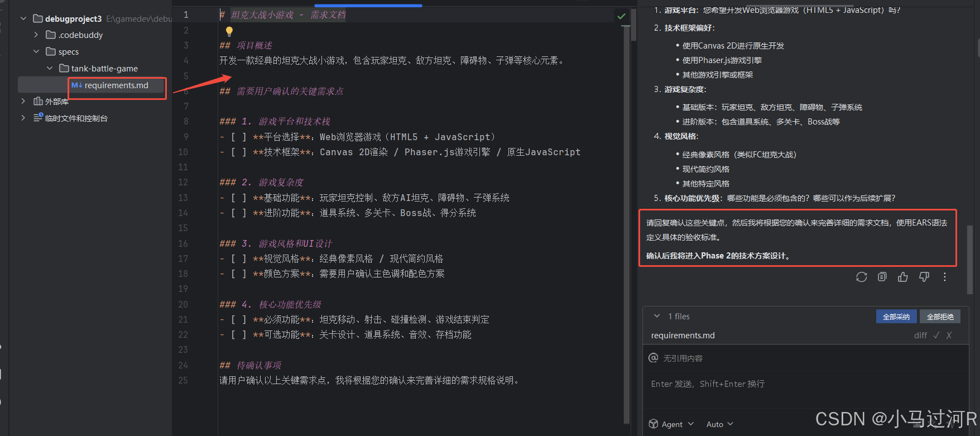Click the lightbulb intention icon on line 2

point(229,31)
